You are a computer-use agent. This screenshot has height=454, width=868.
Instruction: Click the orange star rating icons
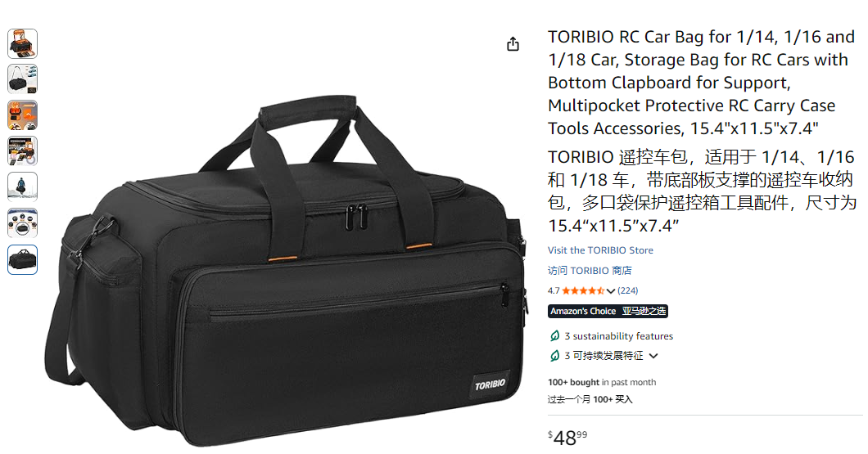click(584, 290)
